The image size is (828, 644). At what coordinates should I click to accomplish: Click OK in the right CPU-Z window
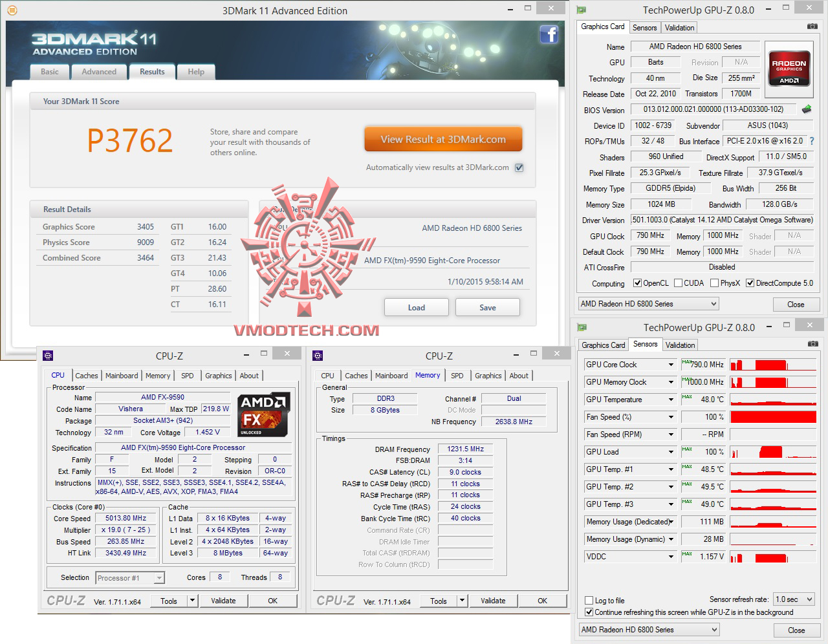coord(542,601)
